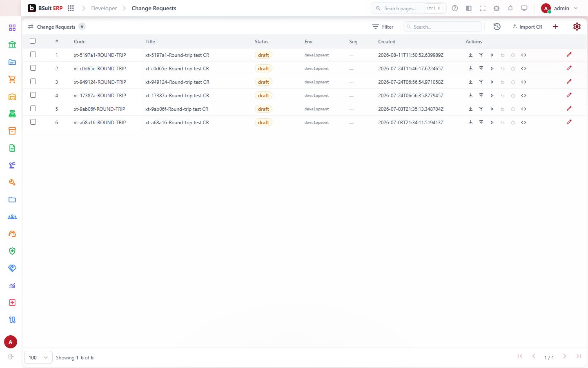Click the Import CR button
This screenshot has height=368, width=588.
(x=527, y=27)
